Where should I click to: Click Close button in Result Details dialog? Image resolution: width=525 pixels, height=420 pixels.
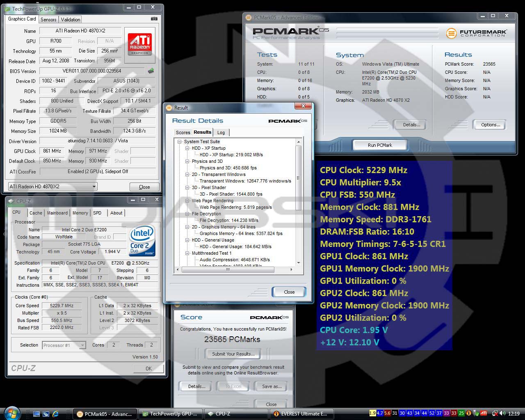[x=289, y=292]
